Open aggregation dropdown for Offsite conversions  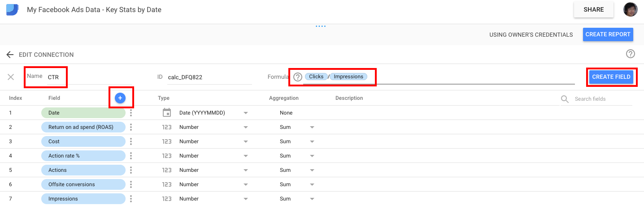[312, 184]
